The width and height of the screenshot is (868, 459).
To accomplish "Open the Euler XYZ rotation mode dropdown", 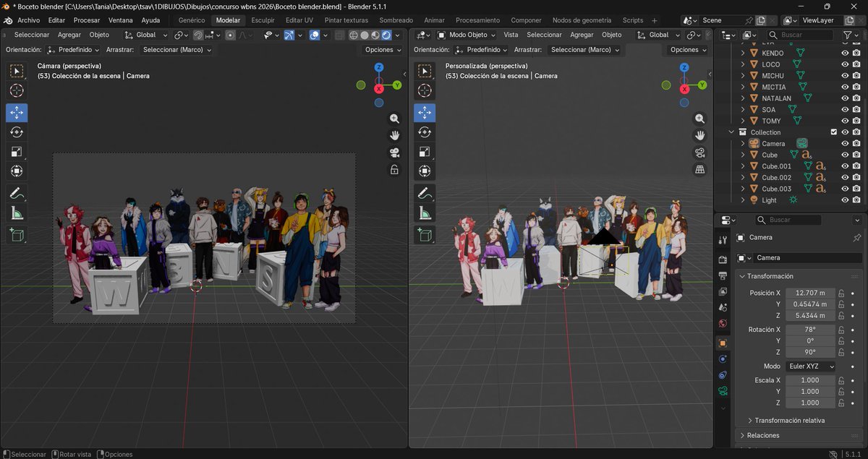I will (x=809, y=366).
